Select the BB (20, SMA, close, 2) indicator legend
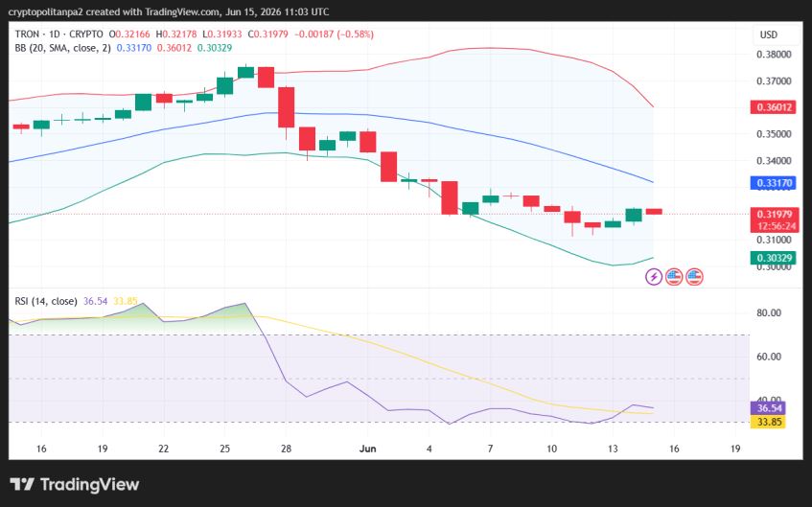Viewport: 812px width, 507px height. [62, 48]
